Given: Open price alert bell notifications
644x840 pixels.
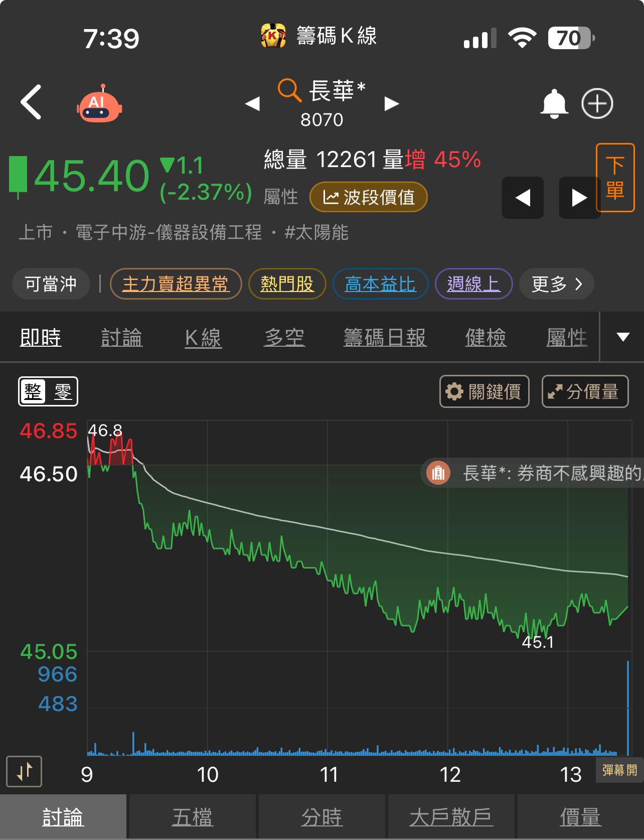Looking at the screenshot, I should pos(554,104).
